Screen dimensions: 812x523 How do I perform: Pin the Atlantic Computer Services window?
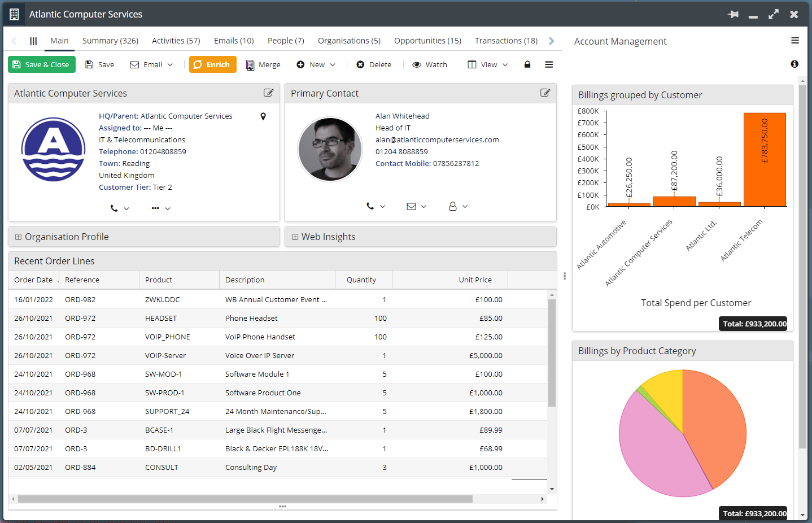click(x=733, y=14)
